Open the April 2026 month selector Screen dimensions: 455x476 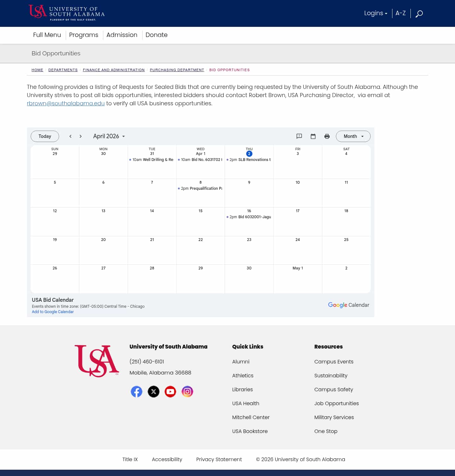click(x=109, y=136)
